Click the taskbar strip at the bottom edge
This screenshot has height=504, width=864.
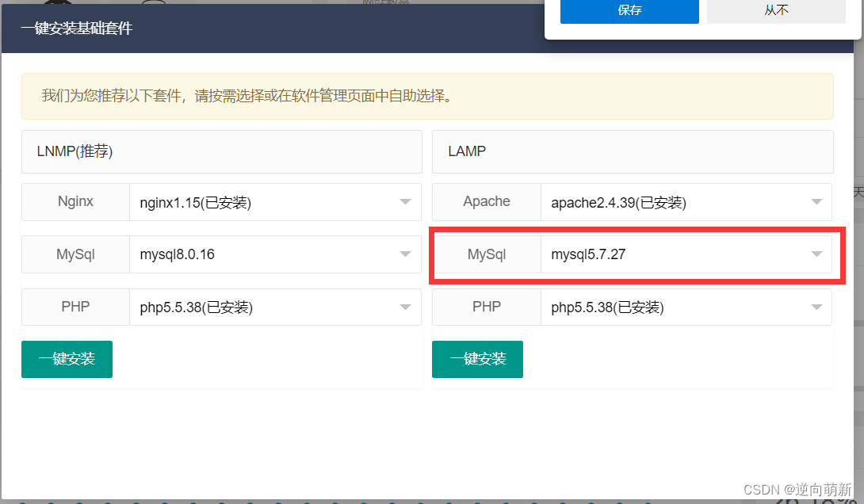[432, 502]
